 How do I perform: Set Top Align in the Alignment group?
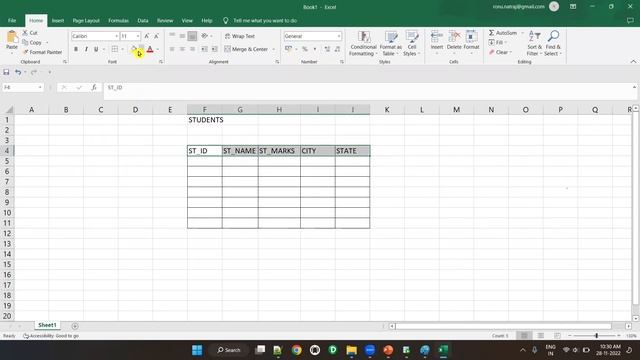click(x=172, y=36)
